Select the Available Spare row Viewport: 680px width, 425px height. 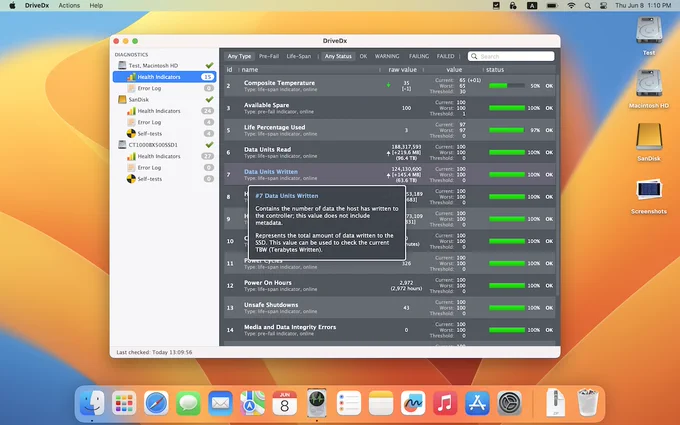pos(389,108)
